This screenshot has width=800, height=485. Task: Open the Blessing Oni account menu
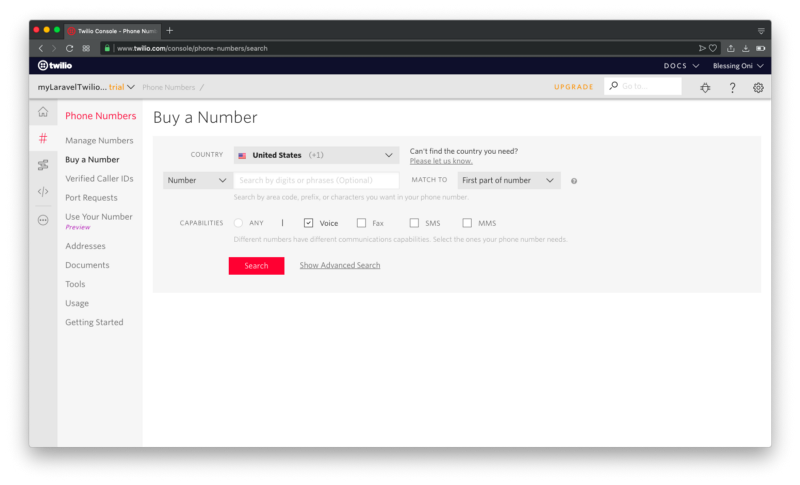[x=738, y=66]
